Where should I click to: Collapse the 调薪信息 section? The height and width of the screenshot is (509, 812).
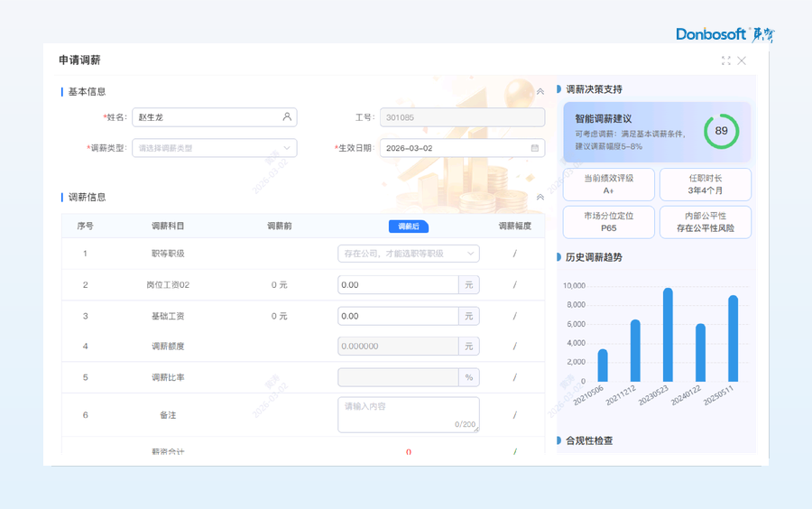[x=540, y=198]
